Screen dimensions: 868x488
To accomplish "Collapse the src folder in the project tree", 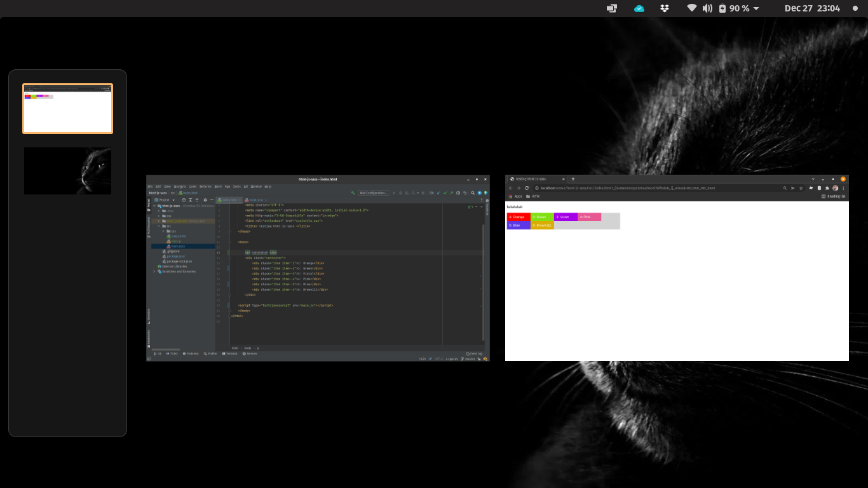I will tap(159, 226).
